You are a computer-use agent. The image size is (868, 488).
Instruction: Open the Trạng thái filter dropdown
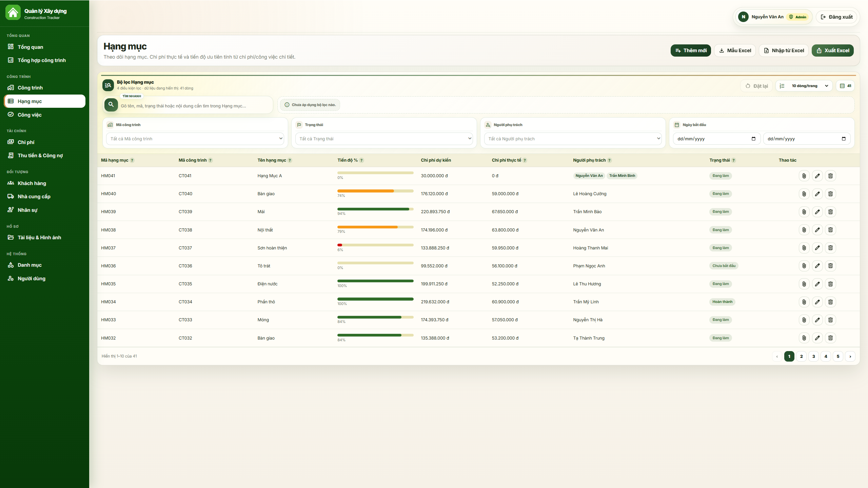[384, 139]
